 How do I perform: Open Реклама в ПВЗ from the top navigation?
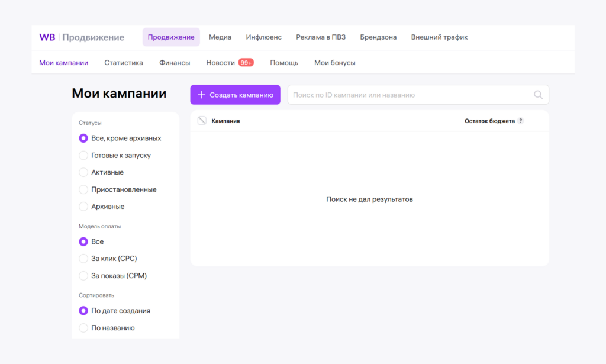pyautogui.click(x=321, y=37)
